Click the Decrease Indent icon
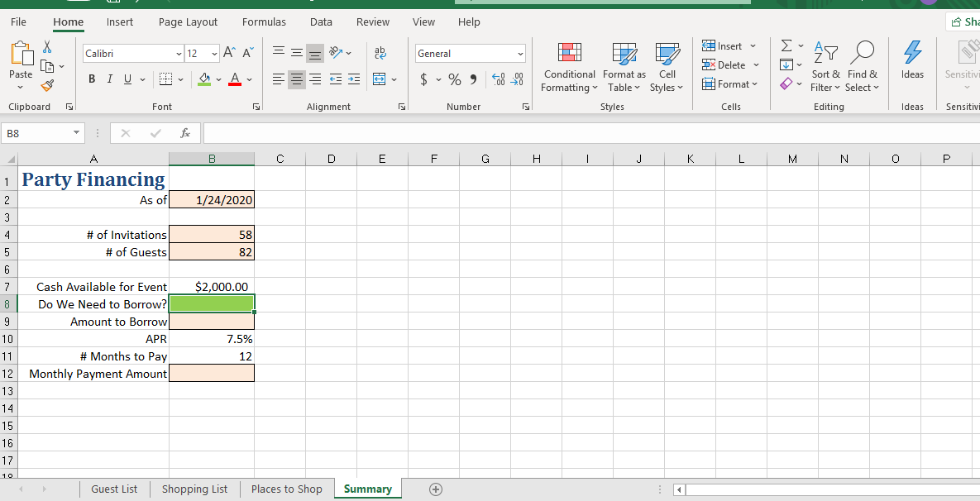Viewport: 980px width, 501px height. tap(336, 79)
